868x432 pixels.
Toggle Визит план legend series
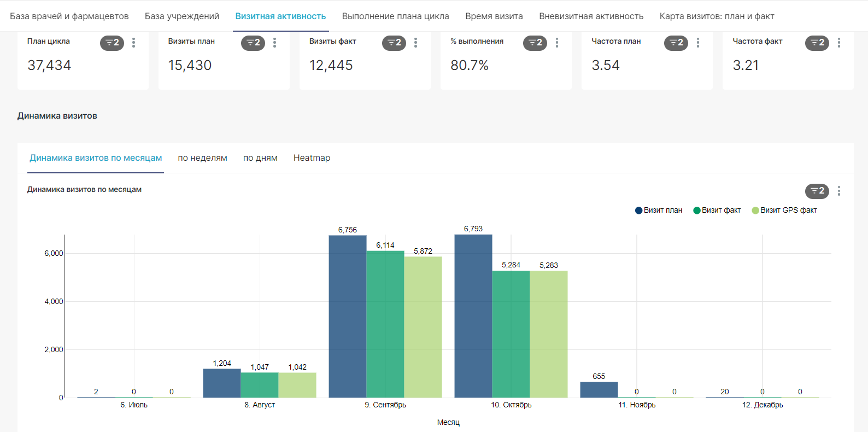click(x=659, y=211)
